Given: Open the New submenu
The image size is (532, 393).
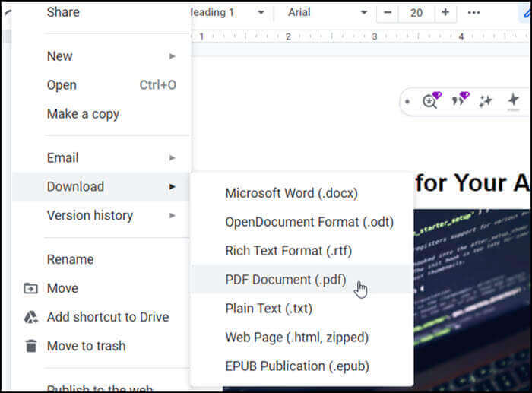Looking at the screenshot, I should (x=100, y=56).
